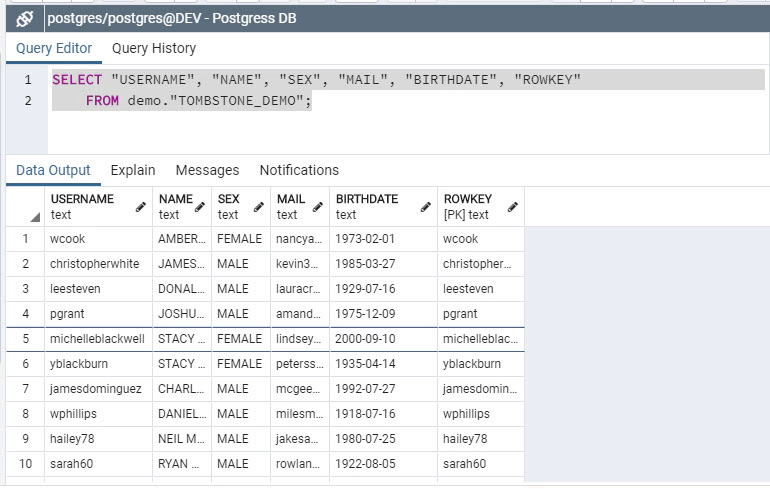
Task: Select the Query Editor tab
Action: point(54,48)
